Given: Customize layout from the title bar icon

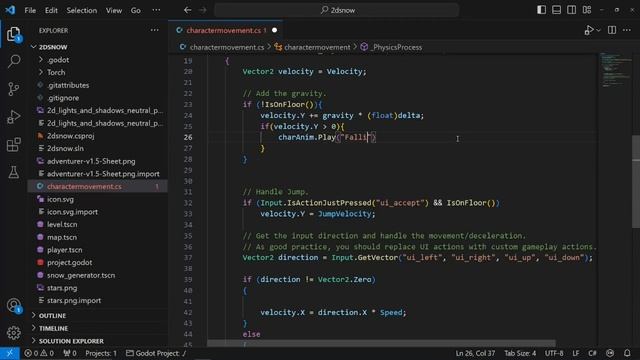Looking at the screenshot, I should [587, 10].
